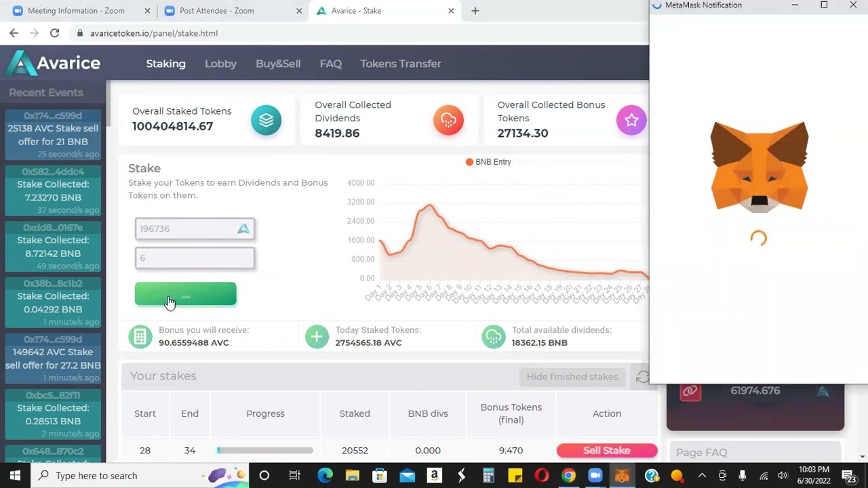Show hidden tray icons chevron

click(x=702, y=475)
